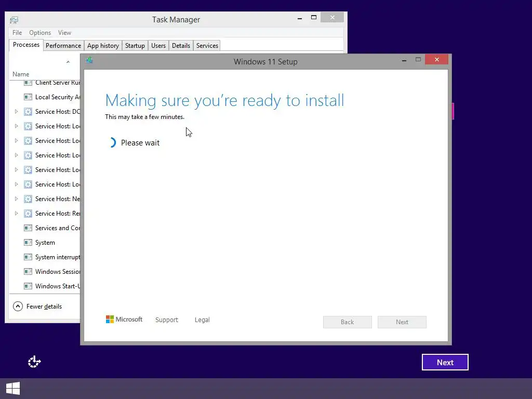Switch to the App history tab

(x=103, y=46)
